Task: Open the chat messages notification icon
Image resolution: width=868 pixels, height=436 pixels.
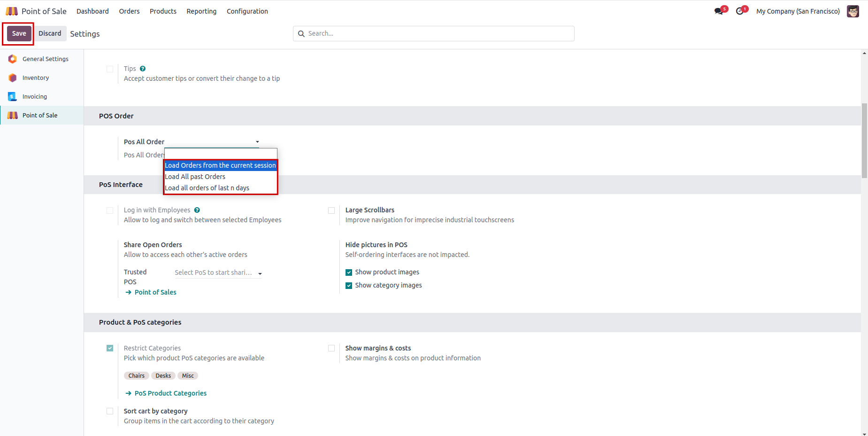Action: pyautogui.click(x=719, y=11)
